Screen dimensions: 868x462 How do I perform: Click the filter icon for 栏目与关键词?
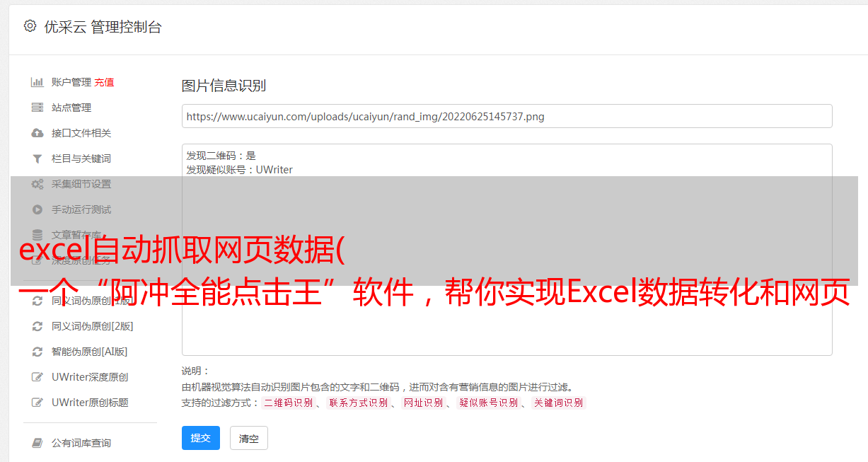point(37,158)
